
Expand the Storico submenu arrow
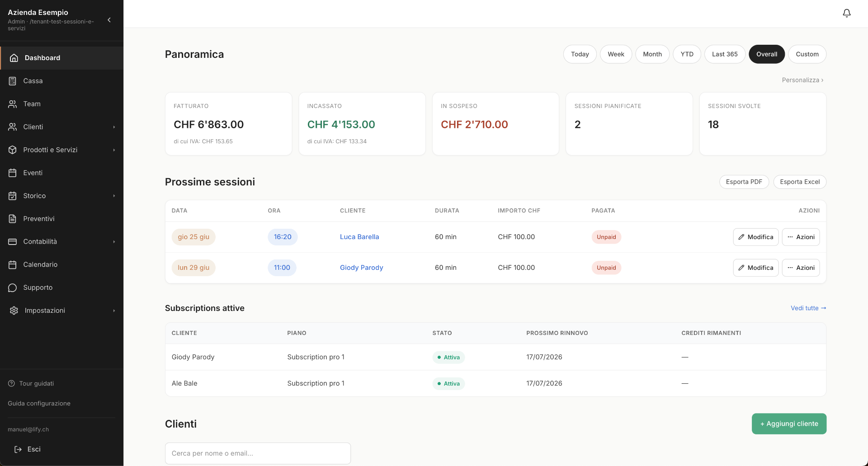click(x=114, y=196)
